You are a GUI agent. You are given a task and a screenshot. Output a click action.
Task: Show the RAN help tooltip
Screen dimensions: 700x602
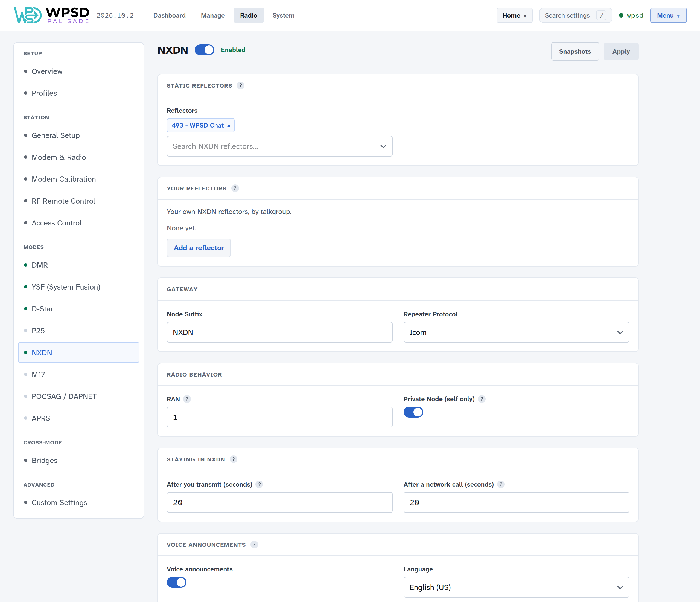187,399
